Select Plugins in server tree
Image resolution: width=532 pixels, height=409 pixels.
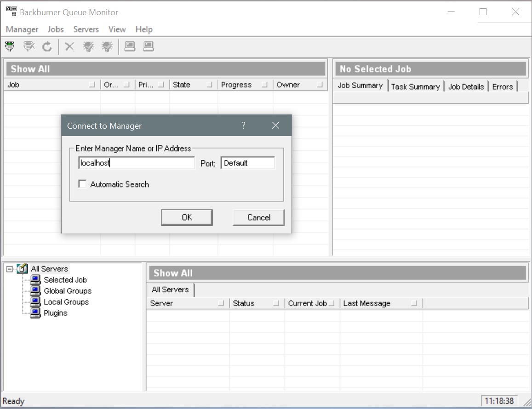tap(56, 312)
